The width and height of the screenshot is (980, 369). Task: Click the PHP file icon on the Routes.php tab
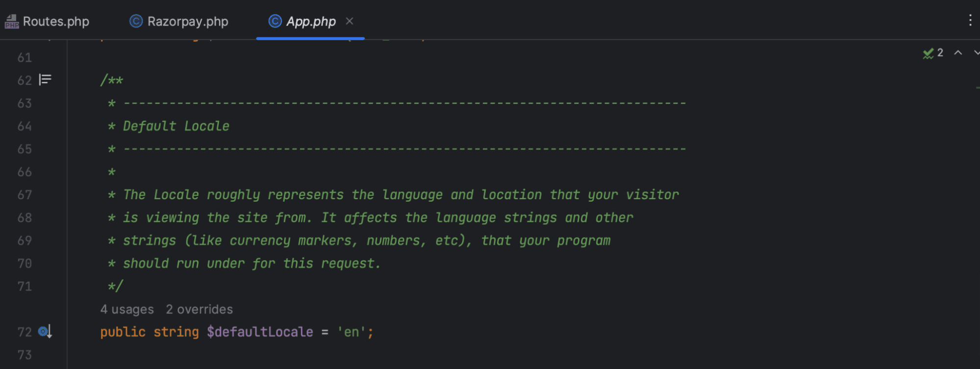click(x=12, y=22)
